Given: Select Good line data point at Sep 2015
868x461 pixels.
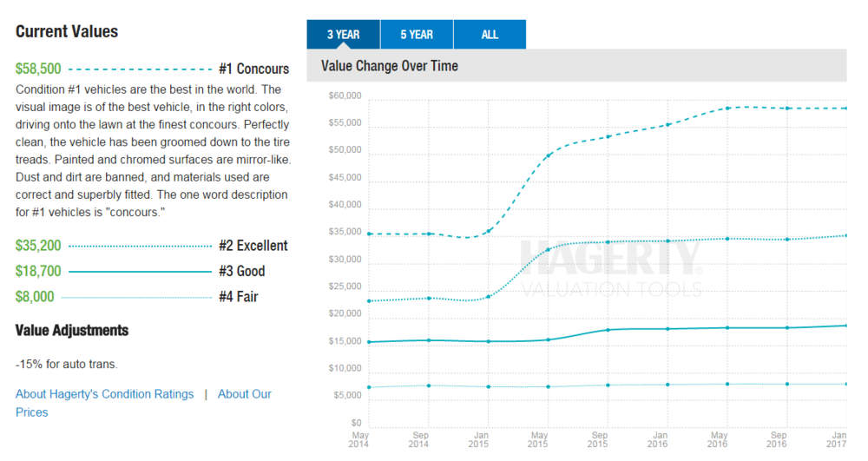Looking at the screenshot, I should pyautogui.click(x=608, y=330).
